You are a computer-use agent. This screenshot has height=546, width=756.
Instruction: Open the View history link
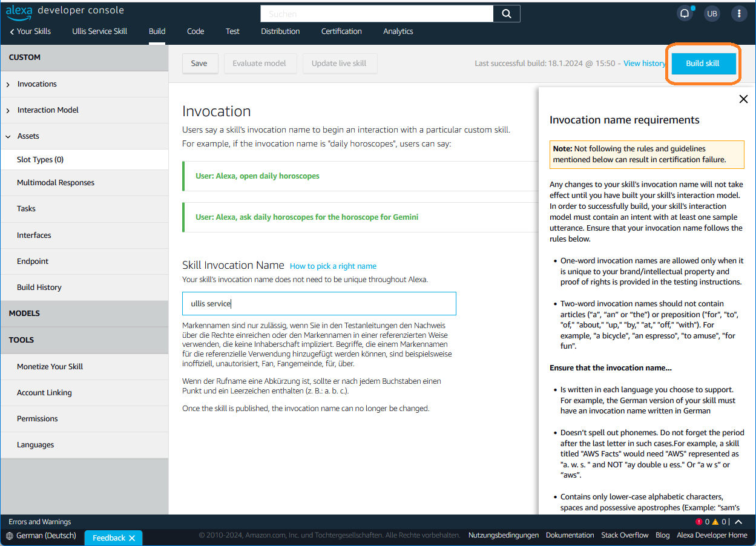pos(645,64)
